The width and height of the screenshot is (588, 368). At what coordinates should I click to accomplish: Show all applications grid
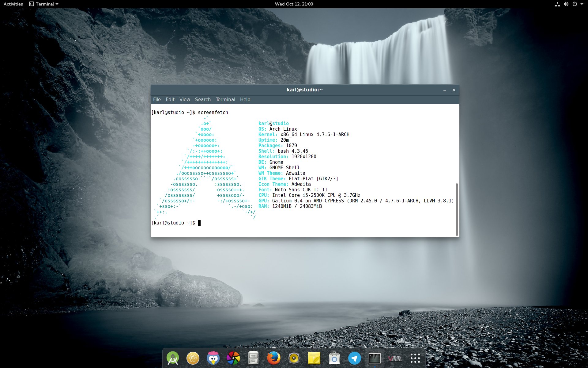[x=415, y=358]
